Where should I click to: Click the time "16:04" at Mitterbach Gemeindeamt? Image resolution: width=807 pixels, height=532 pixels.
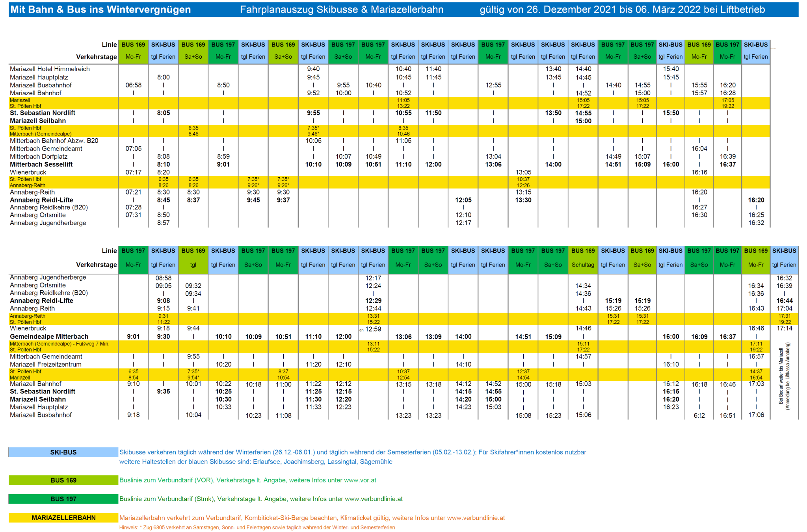[x=699, y=148]
